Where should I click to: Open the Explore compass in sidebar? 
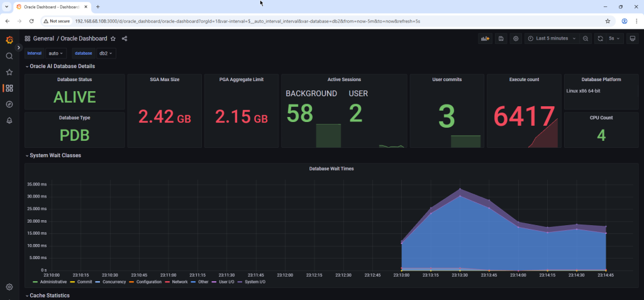(x=9, y=104)
